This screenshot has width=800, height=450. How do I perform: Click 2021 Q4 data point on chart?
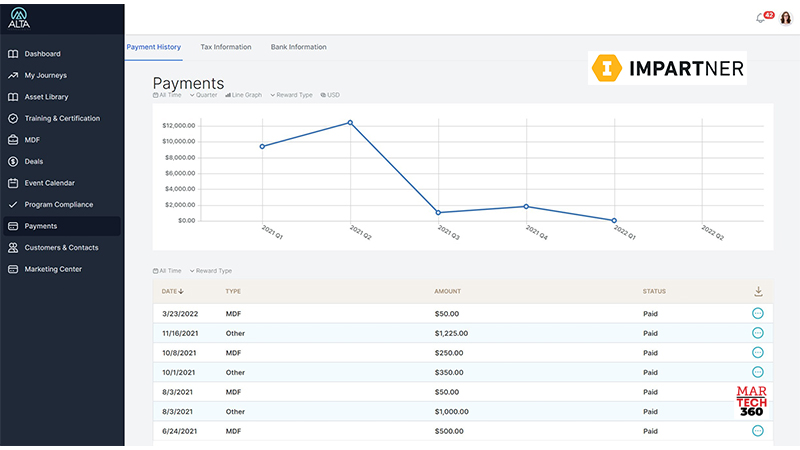[x=526, y=207]
